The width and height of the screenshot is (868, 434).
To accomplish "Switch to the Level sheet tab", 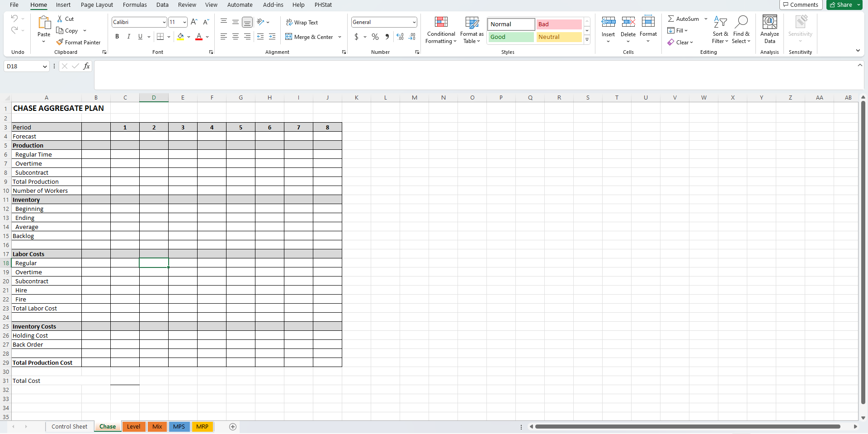I will point(133,427).
